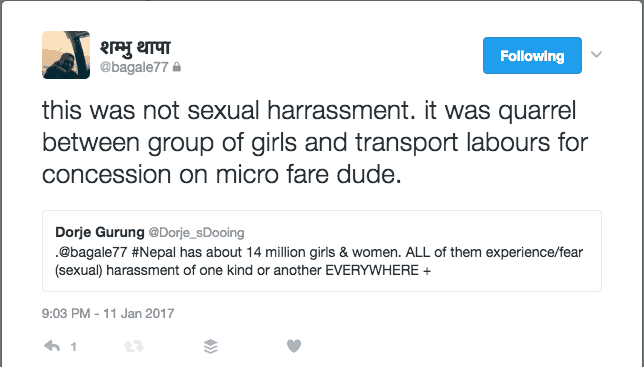Open the profile avatar of @bagale77
The image size is (644, 367).
(x=66, y=55)
